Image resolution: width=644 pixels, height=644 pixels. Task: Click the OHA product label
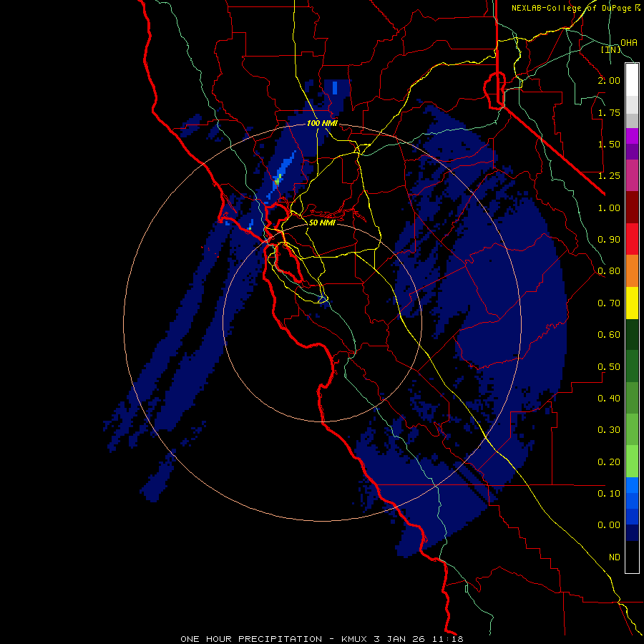[x=629, y=43]
